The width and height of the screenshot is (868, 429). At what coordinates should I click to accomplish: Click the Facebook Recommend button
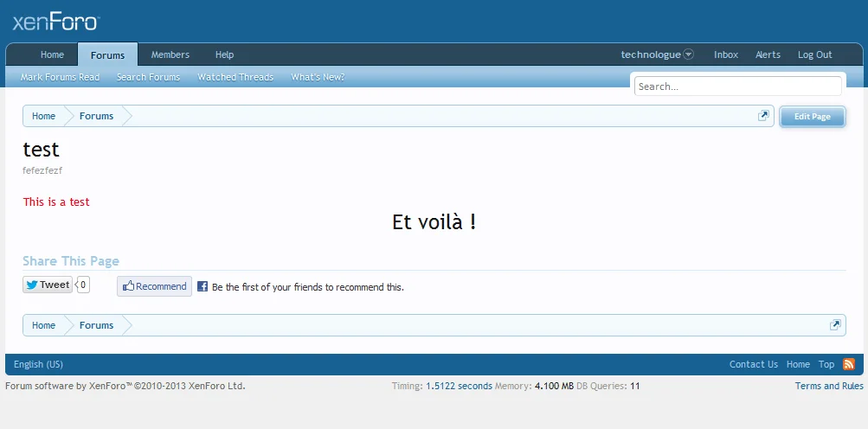(155, 286)
